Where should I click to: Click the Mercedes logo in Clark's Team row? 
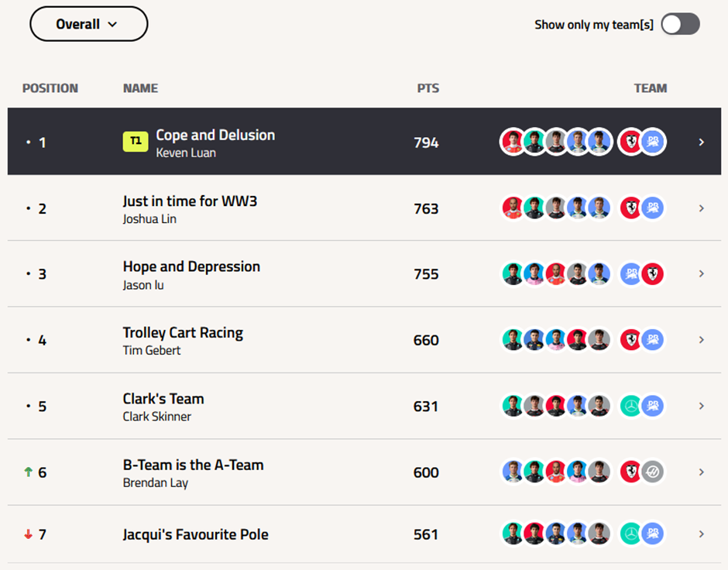(631, 407)
